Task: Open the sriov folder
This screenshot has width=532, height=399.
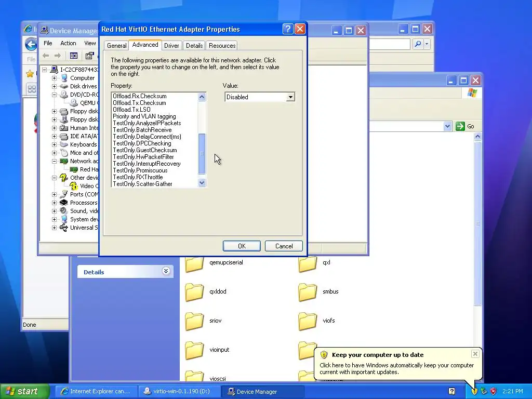Action: [194, 321]
